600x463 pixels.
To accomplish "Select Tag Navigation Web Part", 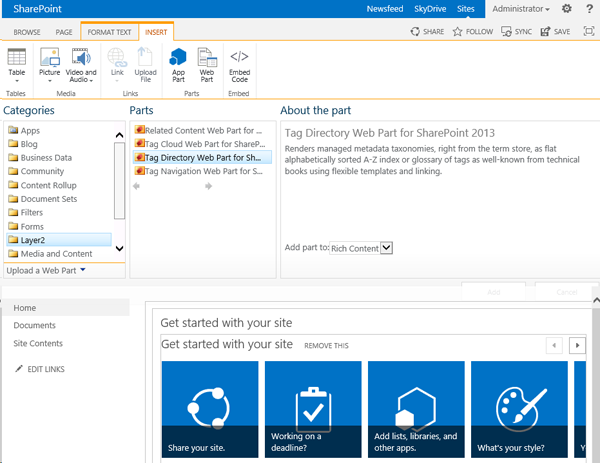I will point(199,171).
